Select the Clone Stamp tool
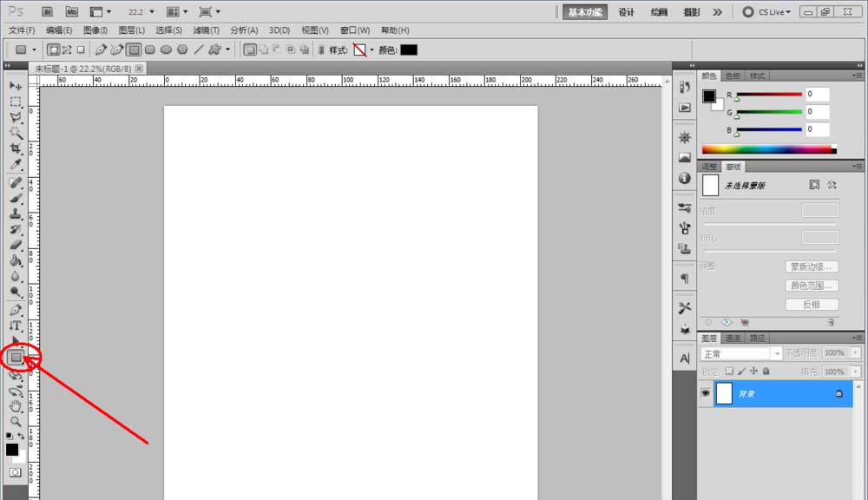 [x=16, y=214]
